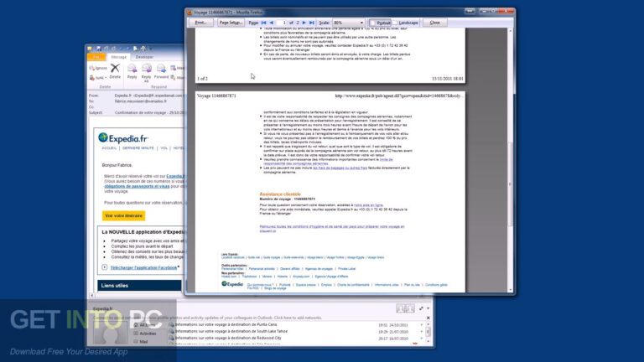Open message about destination Redwood City
644x362 pixels.
tap(228, 338)
